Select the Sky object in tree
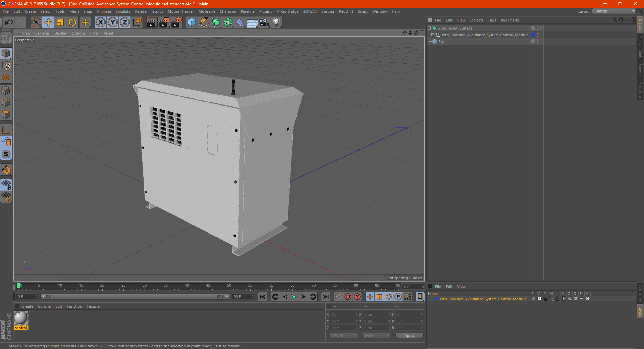 (441, 42)
